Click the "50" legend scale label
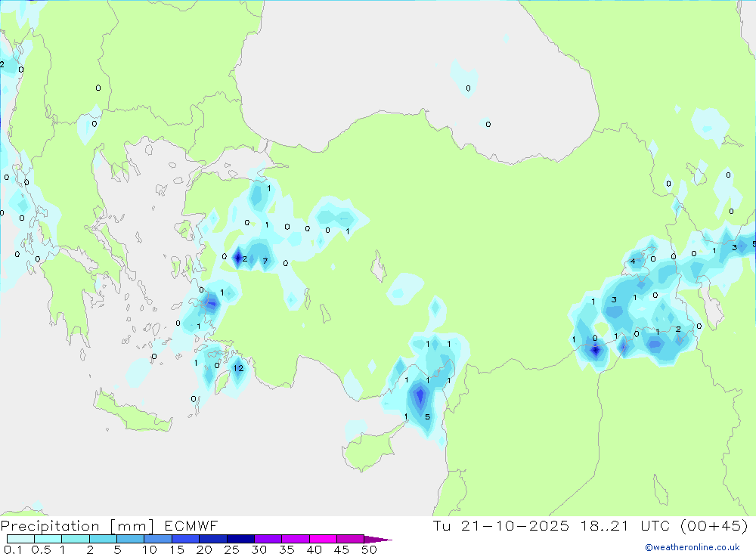This screenshot has width=756, height=554. pyautogui.click(x=370, y=549)
